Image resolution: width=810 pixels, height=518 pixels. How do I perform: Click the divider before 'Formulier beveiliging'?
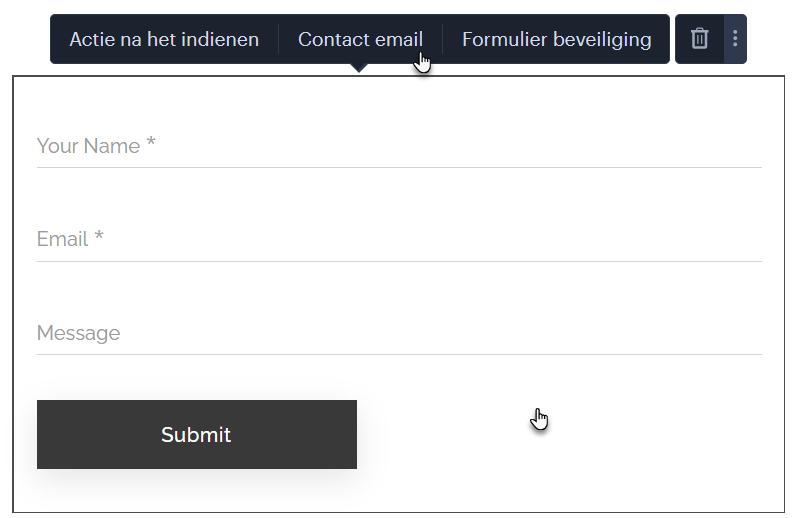pos(442,39)
